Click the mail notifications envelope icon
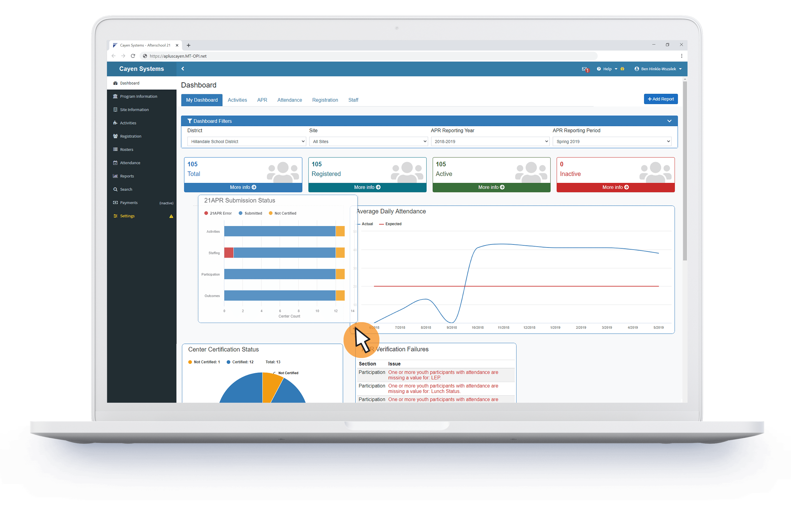 (x=585, y=69)
